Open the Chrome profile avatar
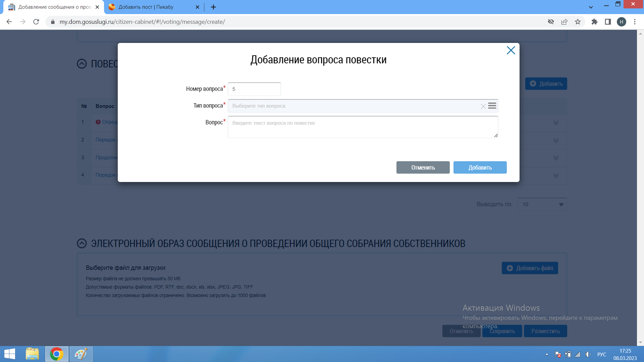The width and height of the screenshot is (644, 362). click(x=621, y=22)
